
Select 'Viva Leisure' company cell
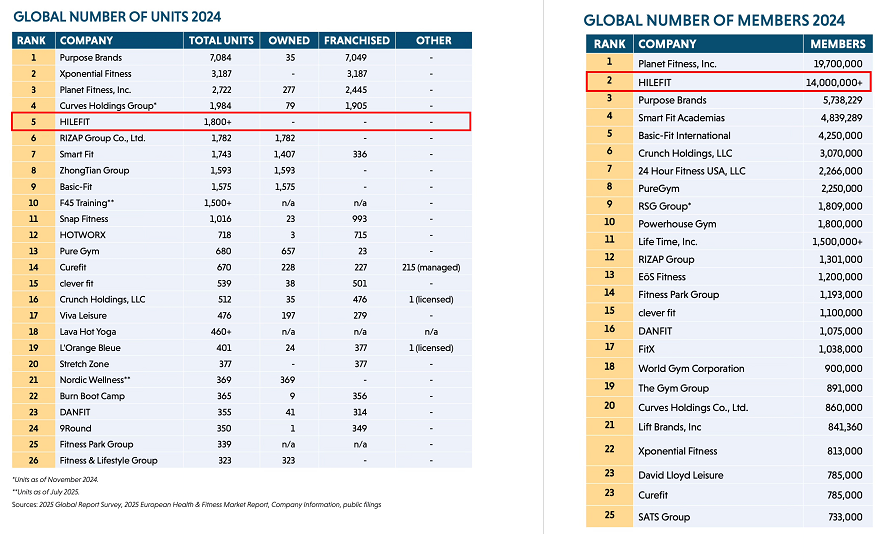point(83,316)
